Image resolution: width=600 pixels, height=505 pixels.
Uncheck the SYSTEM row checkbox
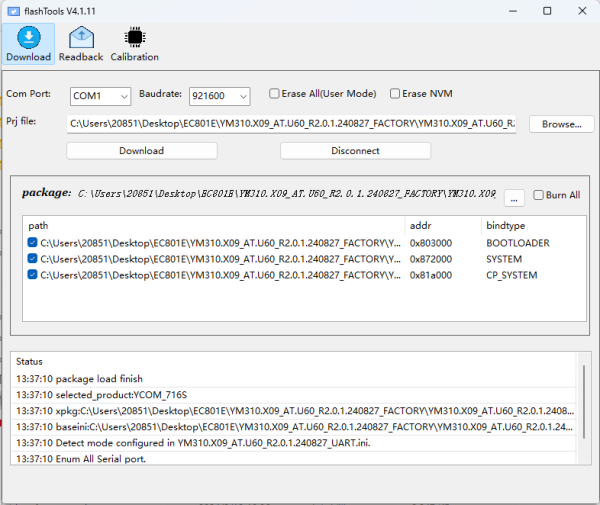pyautogui.click(x=33, y=259)
